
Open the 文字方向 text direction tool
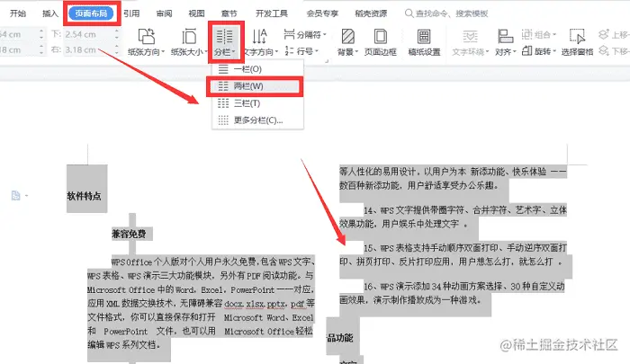pos(260,41)
